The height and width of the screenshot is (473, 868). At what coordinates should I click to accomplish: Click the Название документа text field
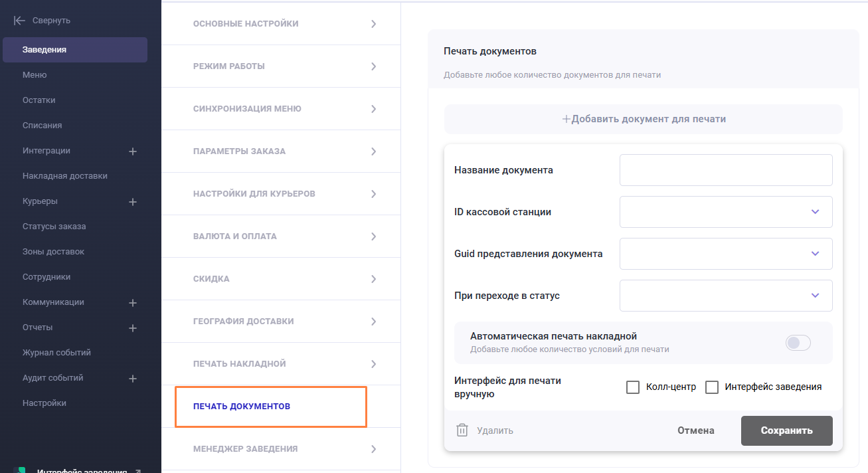pyautogui.click(x=725, y=170)
